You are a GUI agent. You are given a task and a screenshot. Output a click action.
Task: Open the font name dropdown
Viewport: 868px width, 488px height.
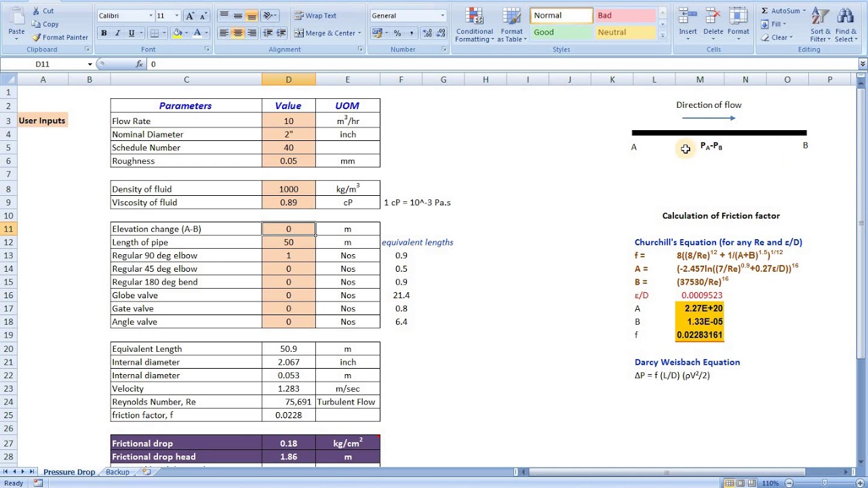(151, 16)
